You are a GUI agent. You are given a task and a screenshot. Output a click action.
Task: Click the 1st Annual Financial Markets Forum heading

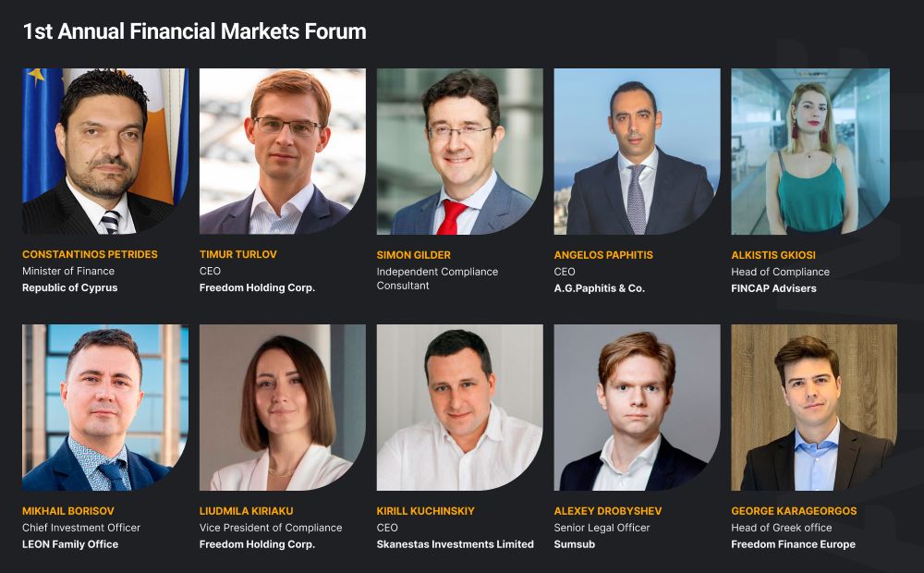click(x=194, y=31)
